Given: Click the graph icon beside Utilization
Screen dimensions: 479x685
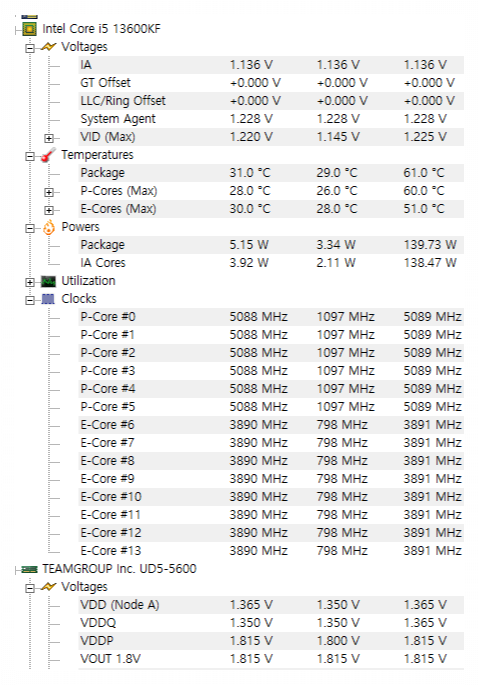Looking at the screenshot, I should 49,281.
